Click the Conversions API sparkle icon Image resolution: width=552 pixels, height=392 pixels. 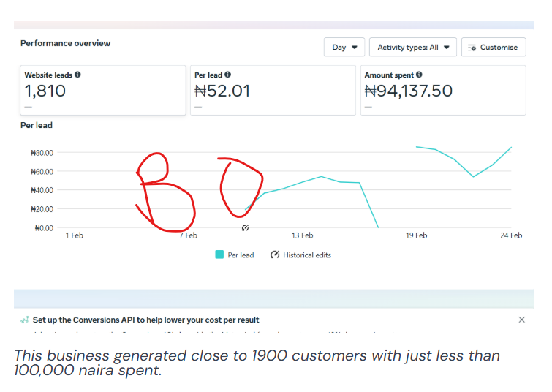coord(24,320)
